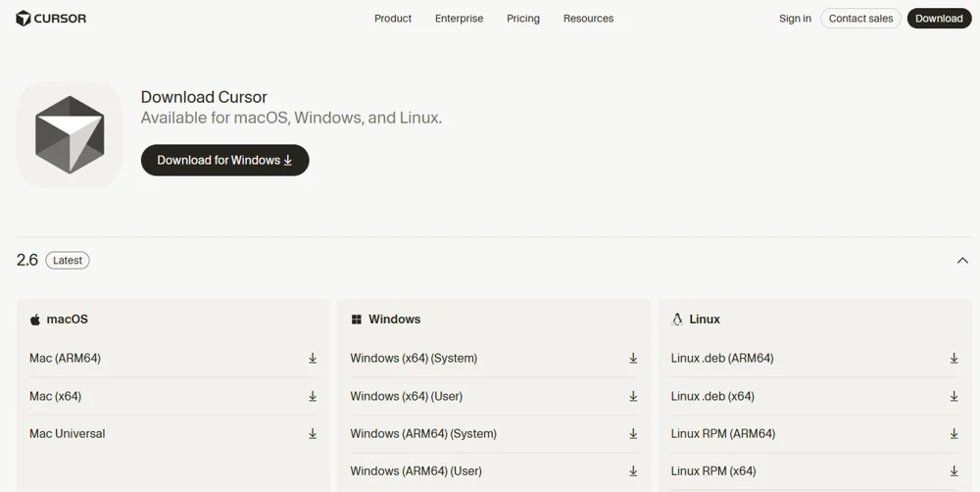Click the header Download button
The image size is (980, 492).
coord(939,18)
